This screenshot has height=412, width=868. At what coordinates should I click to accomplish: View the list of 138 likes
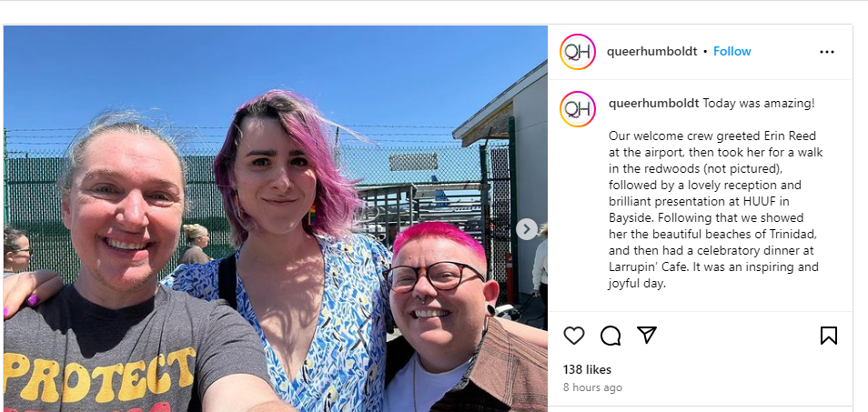tap(588, 369)
